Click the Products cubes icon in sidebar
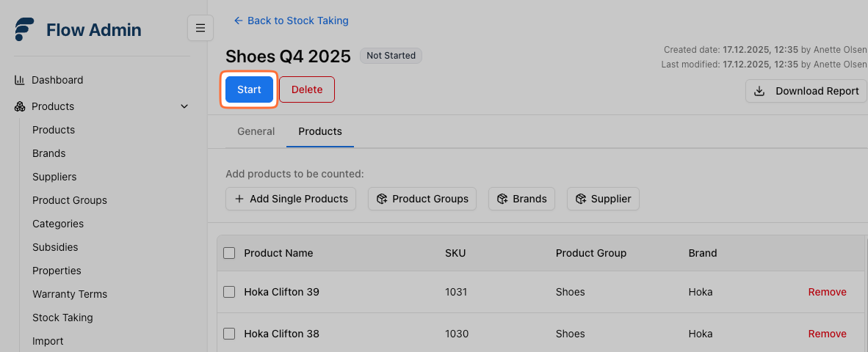 point(20,106)
